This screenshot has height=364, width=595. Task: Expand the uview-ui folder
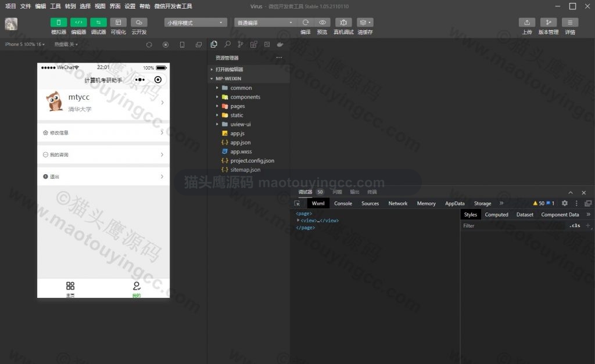(249, 124)
